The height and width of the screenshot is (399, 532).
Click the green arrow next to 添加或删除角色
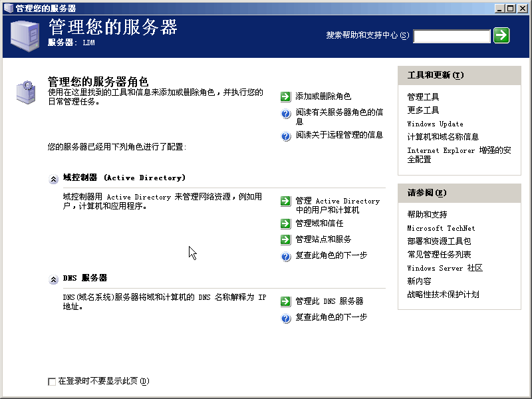tap(286, 96)
